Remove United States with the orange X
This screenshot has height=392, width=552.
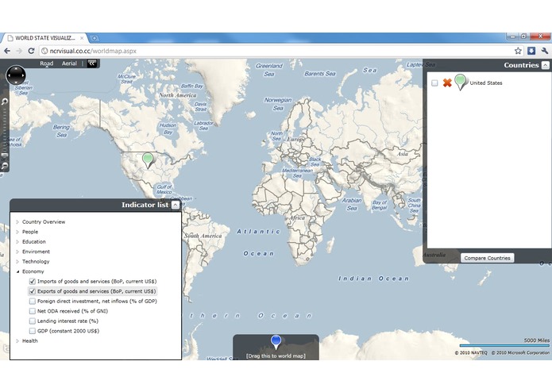click(447, 83)
